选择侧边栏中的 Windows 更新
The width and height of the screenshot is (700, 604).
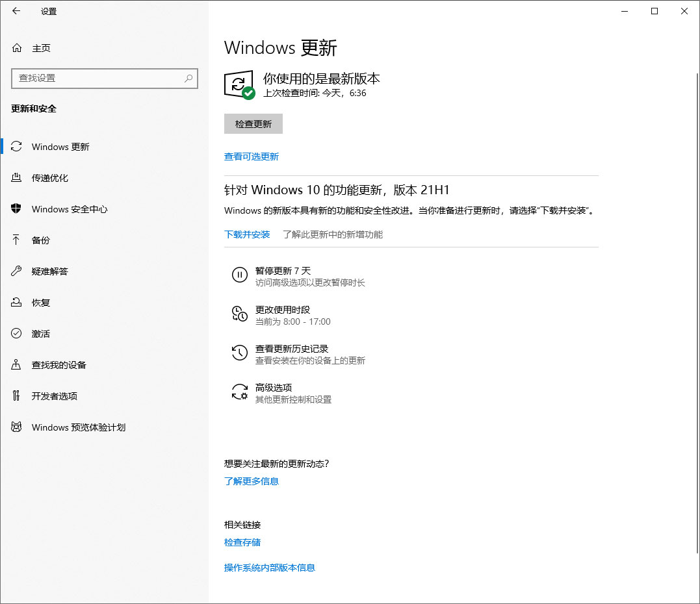60,146
